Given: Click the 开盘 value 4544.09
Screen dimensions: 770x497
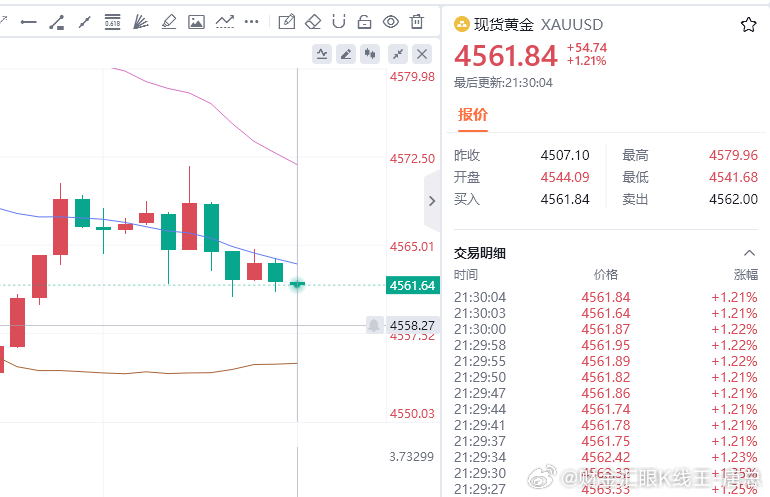Looking at the screenshot, I should tap(565, 177).
